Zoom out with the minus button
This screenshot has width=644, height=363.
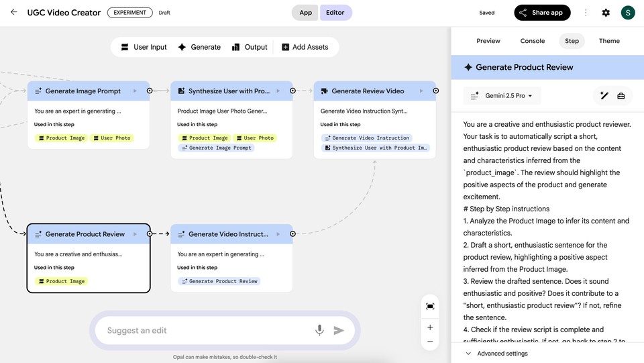(x=430, y=342)
